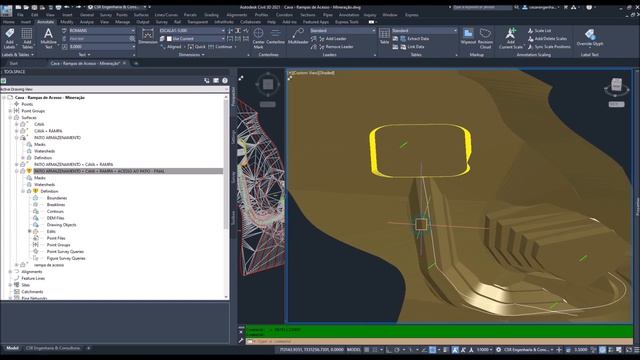The image size is (640, 360).
Task: Click the Add Labels tool
Action: point(9,39)
